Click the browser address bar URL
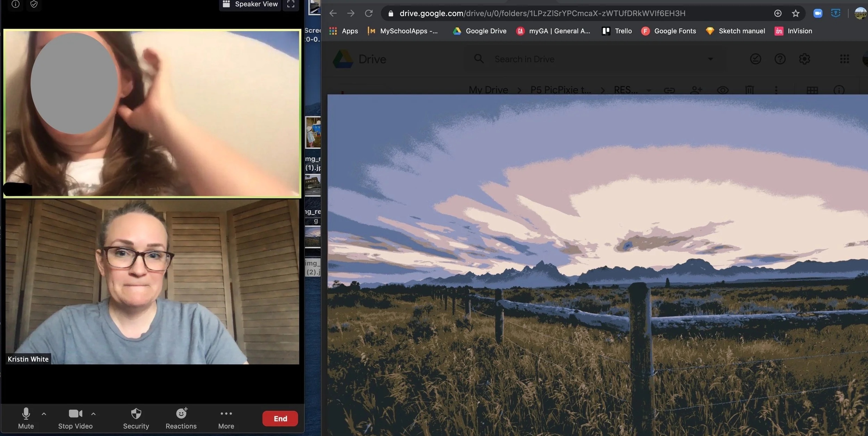 pyautogui.click(x=542, y=13)
